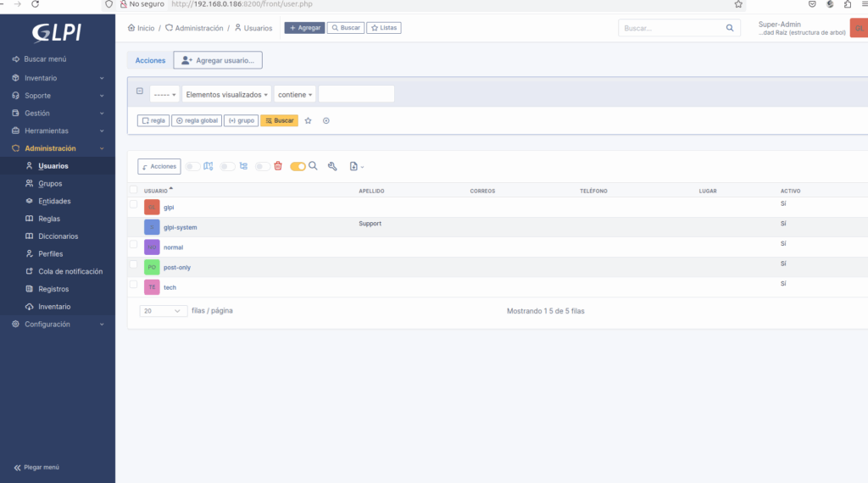This screenshot has width=868, height=483.
Task: Click the GLPI logo in the sidebar
Action: (x=57, y=31)
